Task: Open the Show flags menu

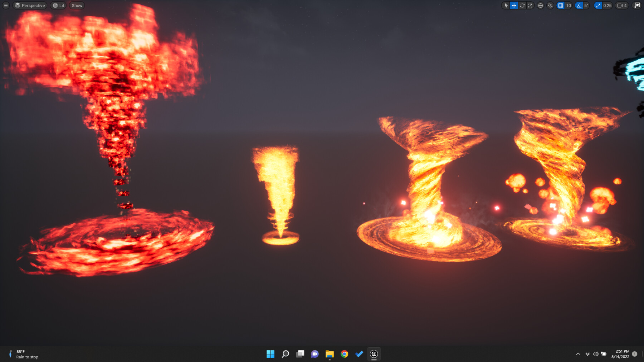Action: 77,5
